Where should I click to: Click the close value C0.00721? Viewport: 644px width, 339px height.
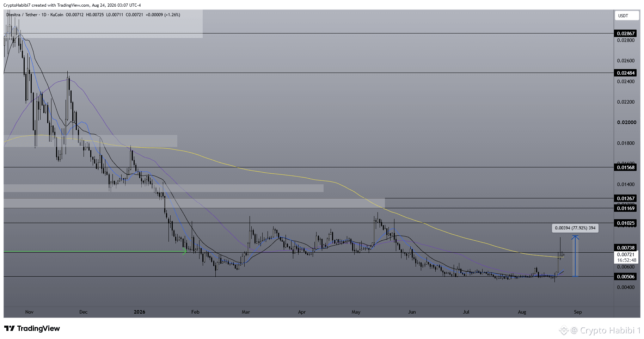(134, 15)
